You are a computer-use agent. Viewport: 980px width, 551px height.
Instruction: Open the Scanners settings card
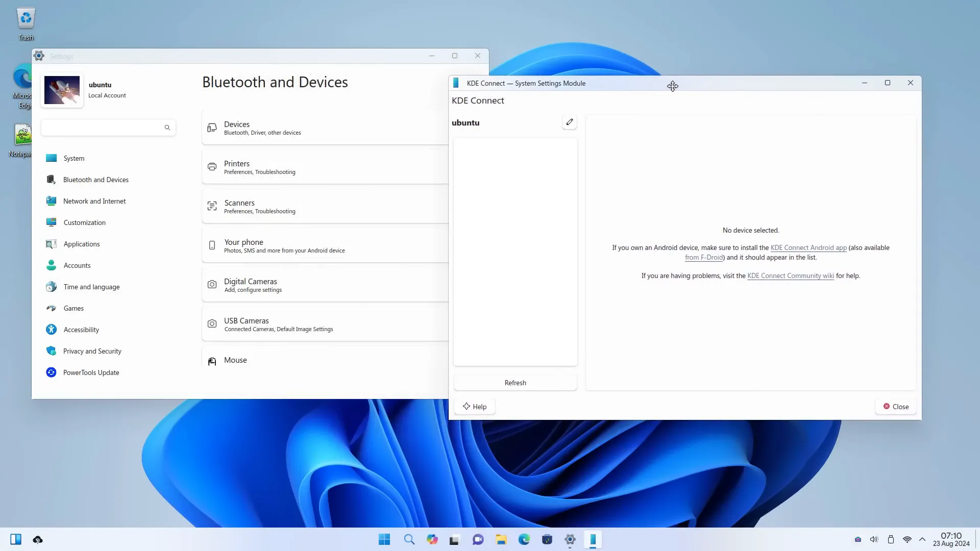325,206
